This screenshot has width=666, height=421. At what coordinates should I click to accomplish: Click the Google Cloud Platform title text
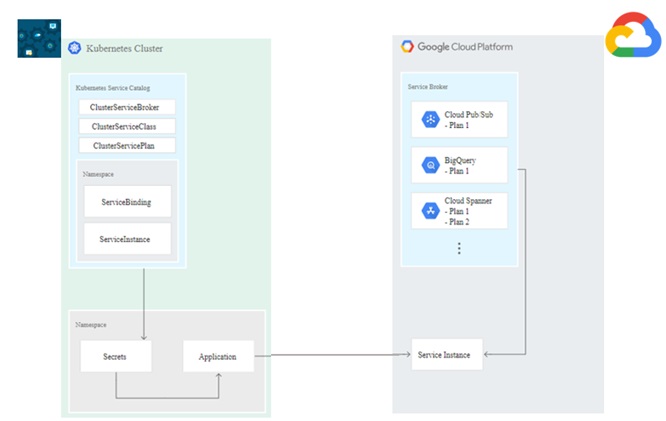pyautogui.click(x=465, y=47)
